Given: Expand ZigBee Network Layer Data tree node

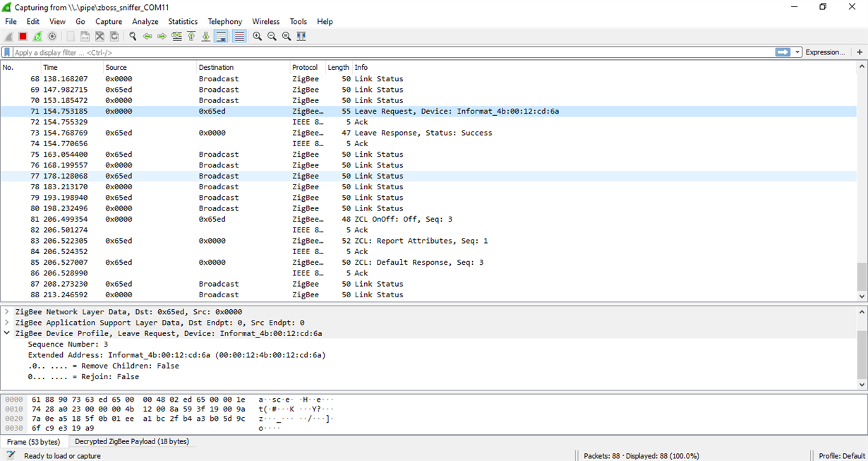Looking at the screenshot, I should 7,311.
